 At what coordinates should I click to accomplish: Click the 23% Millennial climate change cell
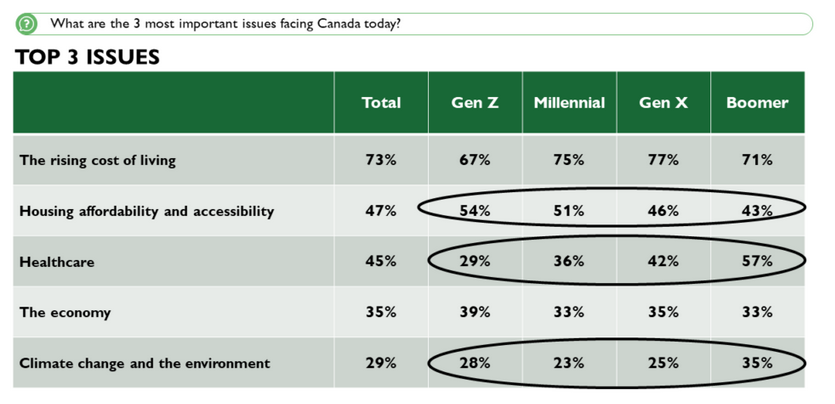point(569,363)
